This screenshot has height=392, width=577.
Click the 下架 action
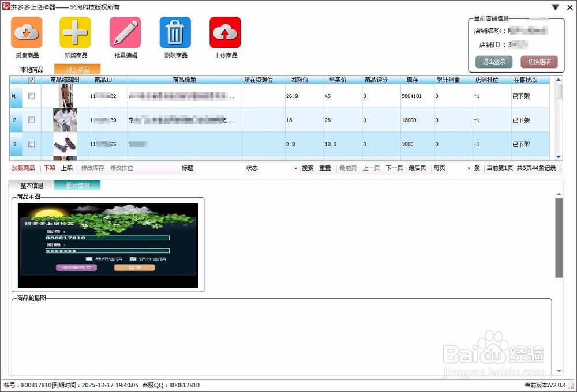[49, 168]
